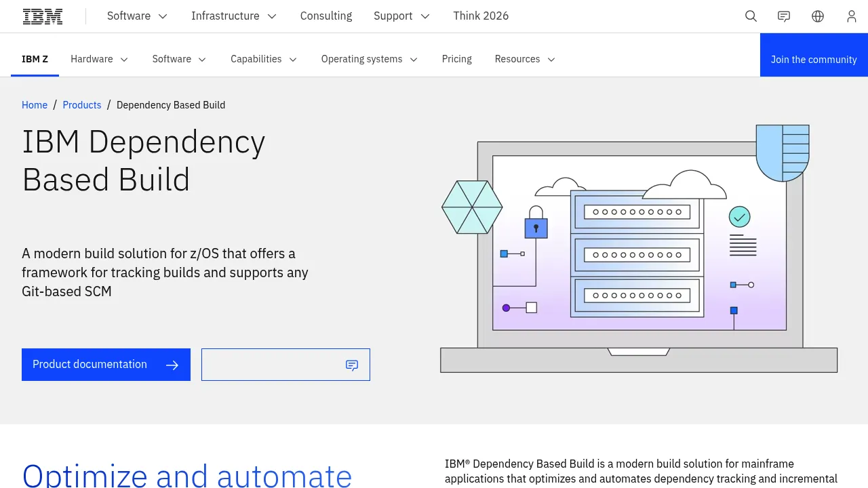Open the Pricing menu item
The width and height of the screenshot is (868, 488).
(x=457, y=59)
